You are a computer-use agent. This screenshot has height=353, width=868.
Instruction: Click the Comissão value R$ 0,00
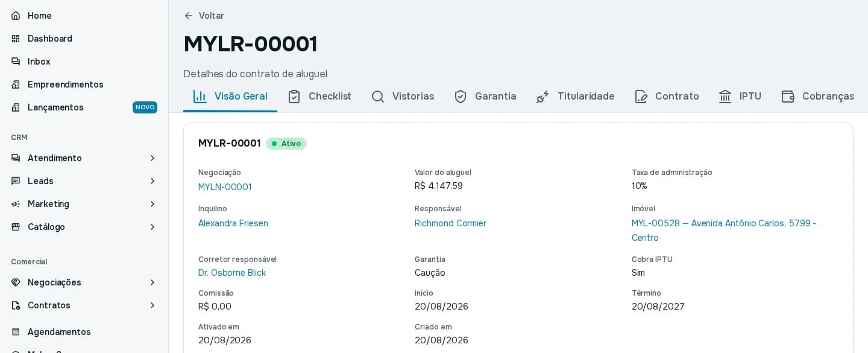(x=215, y=307)
